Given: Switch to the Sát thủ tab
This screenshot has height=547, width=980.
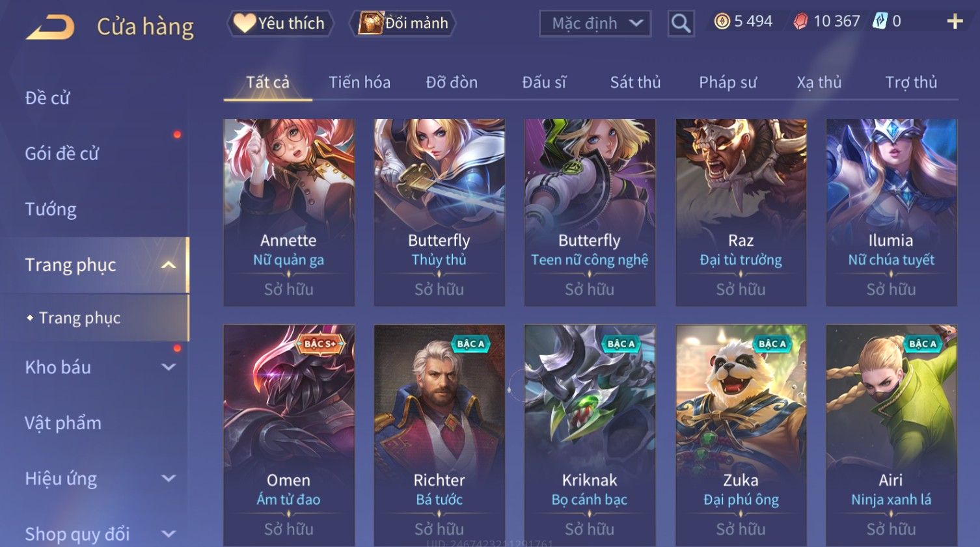Looking at the screenshot, I should tap(635, 83).
